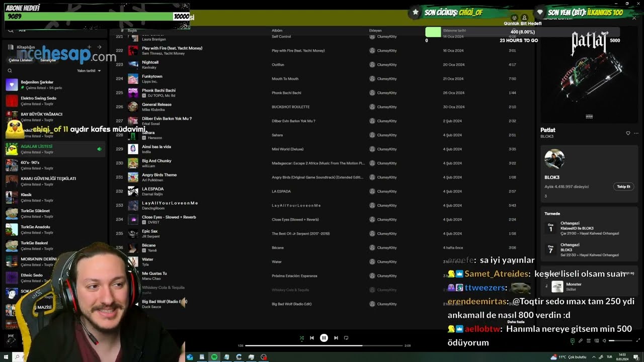
Task: Open Spotify from the Windows taskbar
Action: (x=214, y=357)
